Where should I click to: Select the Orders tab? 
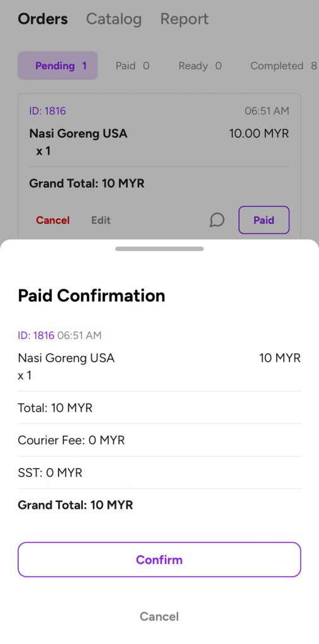[43, 19]
